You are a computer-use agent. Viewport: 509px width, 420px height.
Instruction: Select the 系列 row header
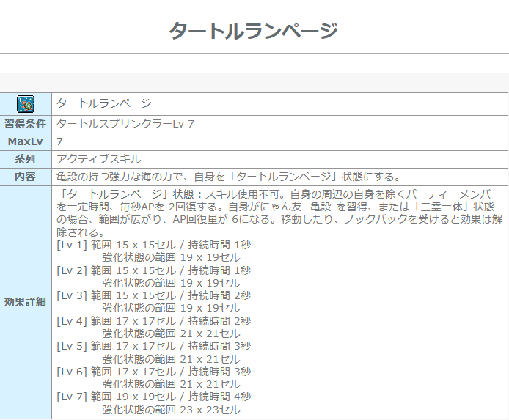point(26,159)
